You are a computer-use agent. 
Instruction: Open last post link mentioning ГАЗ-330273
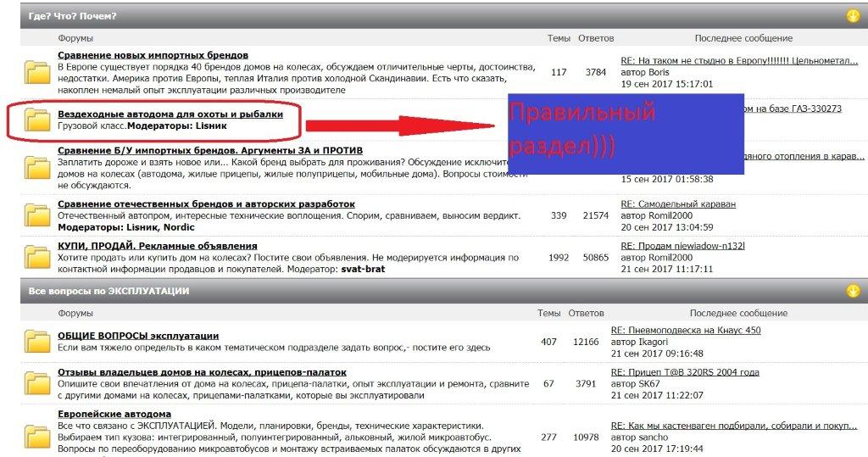click(793, 109)
